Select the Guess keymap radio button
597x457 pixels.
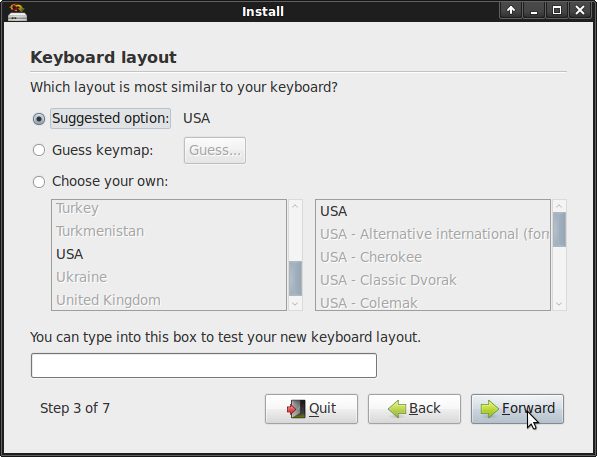click(x=39, y=150)
